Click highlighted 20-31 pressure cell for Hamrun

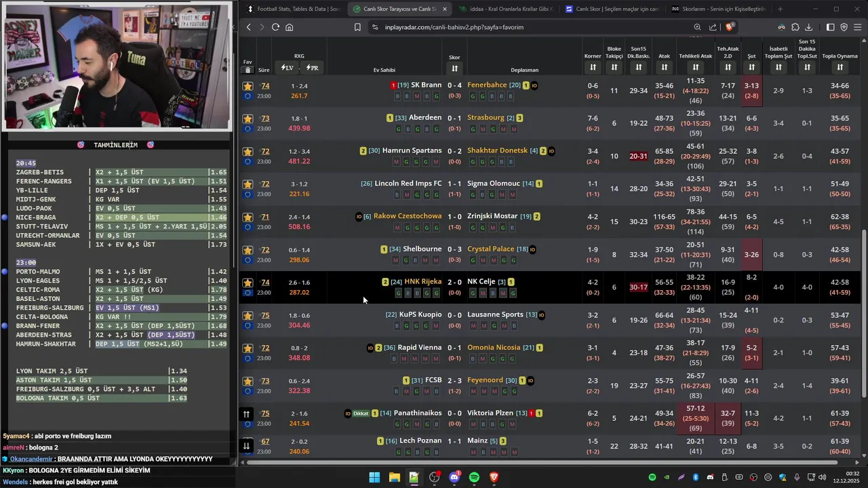[638, 157]
